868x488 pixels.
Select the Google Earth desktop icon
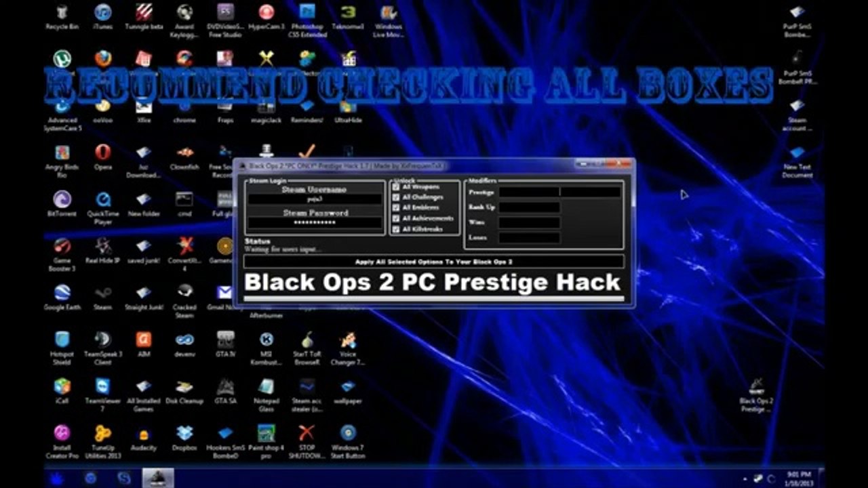pyautogui.click(x=62, y=298)
